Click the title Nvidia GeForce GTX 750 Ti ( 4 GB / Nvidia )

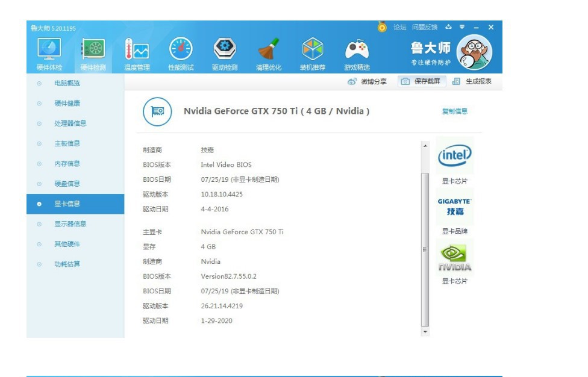[277, 111]
